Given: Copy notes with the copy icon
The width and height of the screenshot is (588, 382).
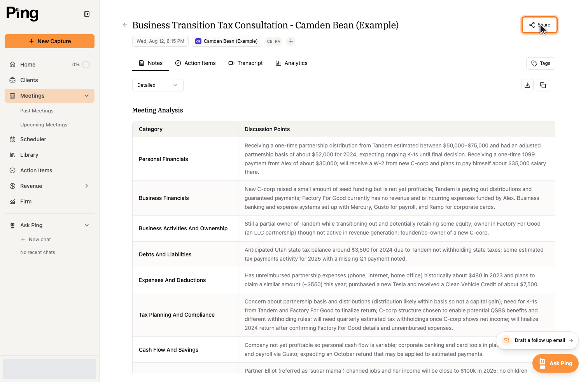Looking at the screenshot, I should click(543, 85).
